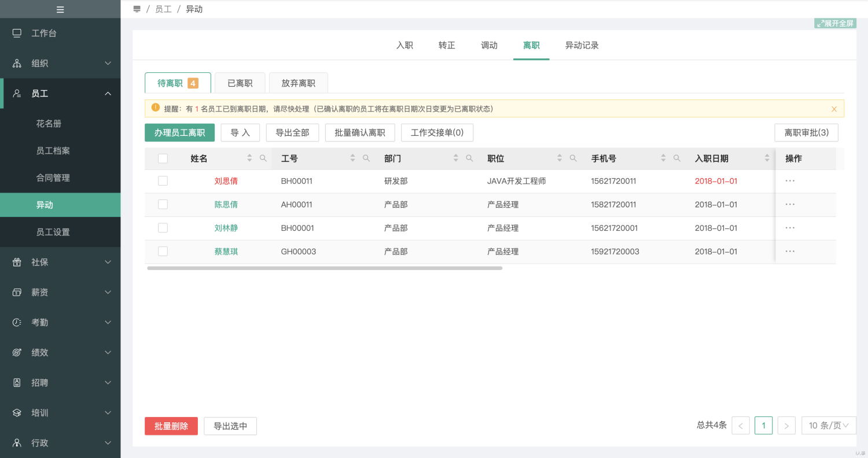This screenshot has width=868, height=458.
Task: Click the 行政 person icon
Action: (x=17, y=442)
